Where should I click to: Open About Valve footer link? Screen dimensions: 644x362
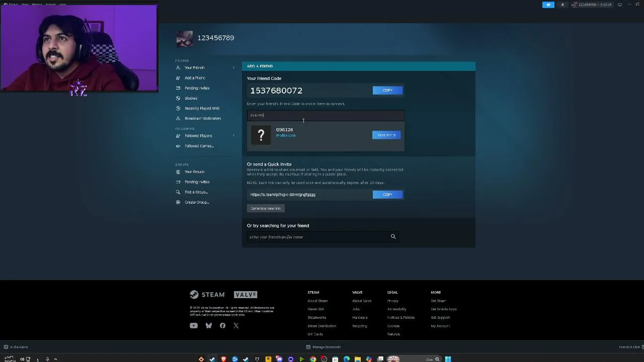click(362, 301)
